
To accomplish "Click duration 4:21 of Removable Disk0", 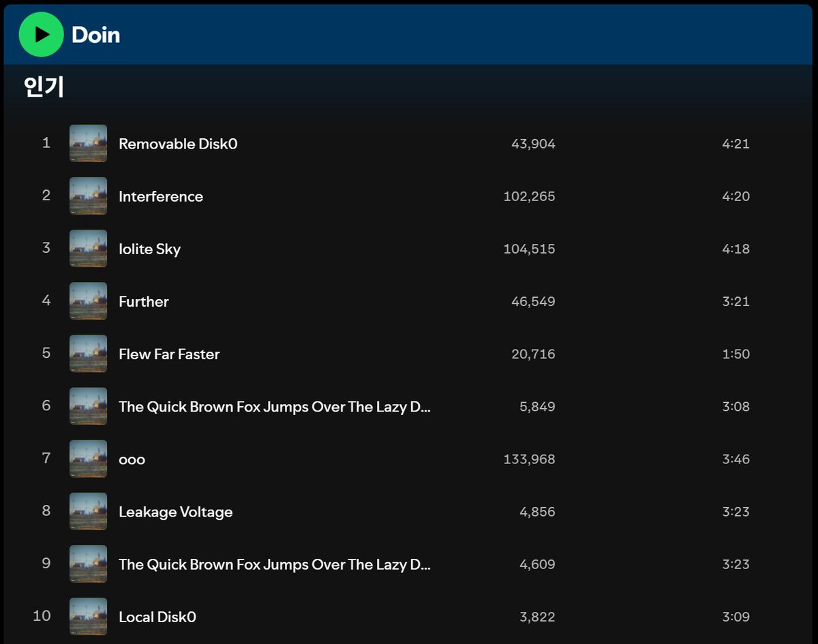I will tap(736, 144).
